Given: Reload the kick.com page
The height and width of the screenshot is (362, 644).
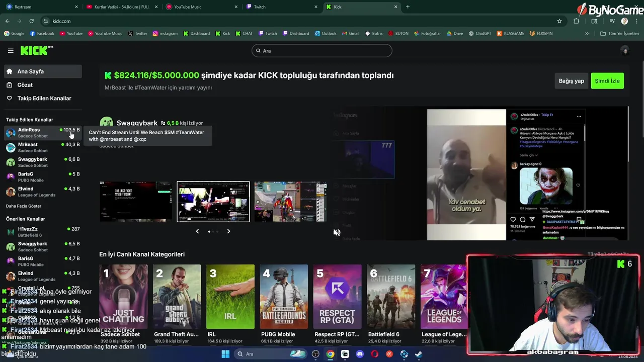Looking at the screenshot, I should (31, 21).
